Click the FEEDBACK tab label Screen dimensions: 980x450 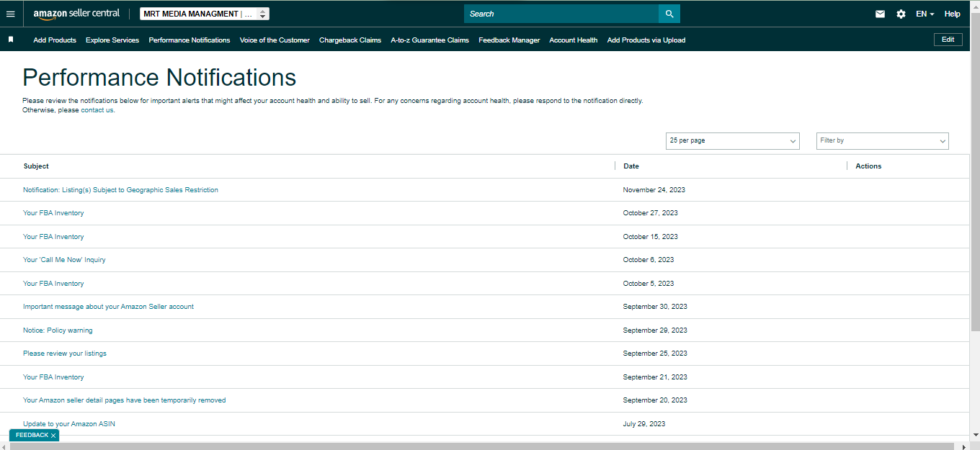pyautogui.click(x=32, y=436)
